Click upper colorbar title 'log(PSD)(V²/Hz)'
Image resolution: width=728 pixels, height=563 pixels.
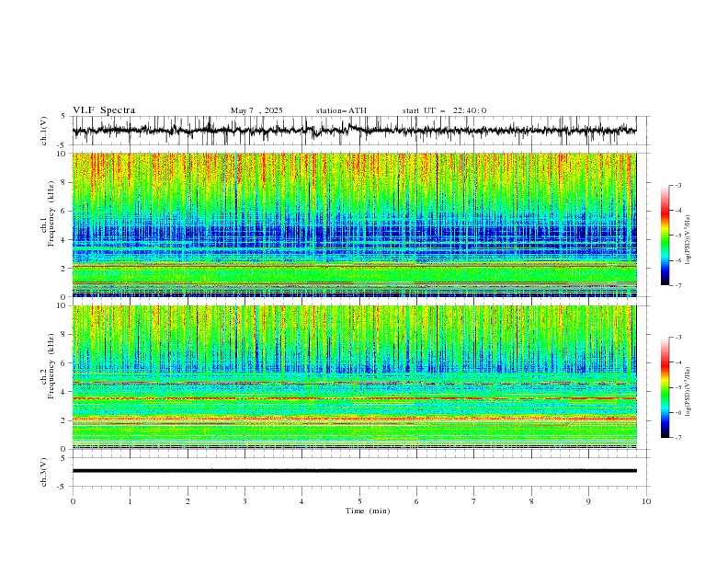tap(688, 240)
